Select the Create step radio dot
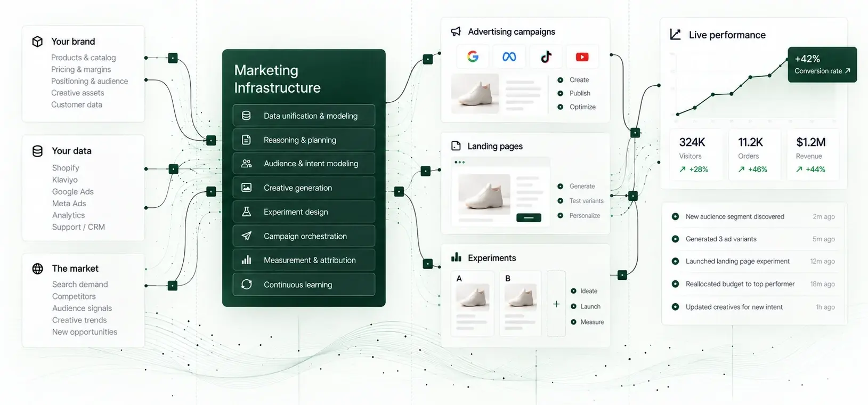The image size is (868, 405). pos(560,80)
